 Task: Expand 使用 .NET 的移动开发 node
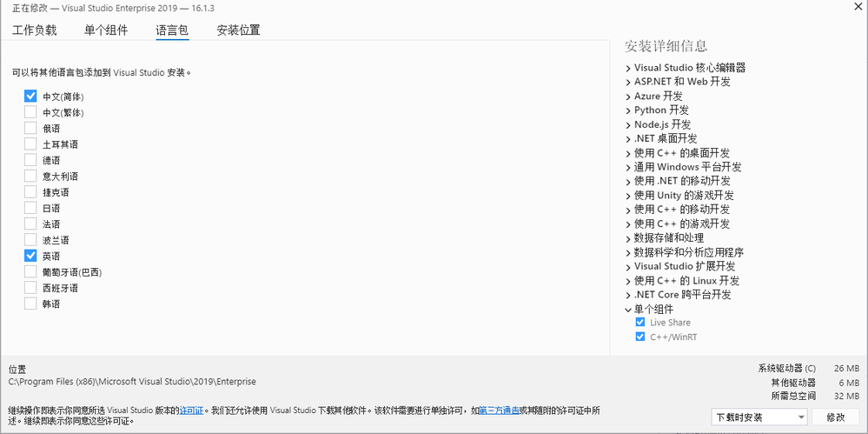628,182
